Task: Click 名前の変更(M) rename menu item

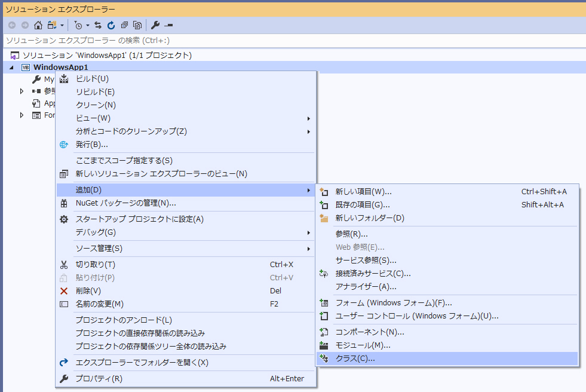Action: point(186,304)
